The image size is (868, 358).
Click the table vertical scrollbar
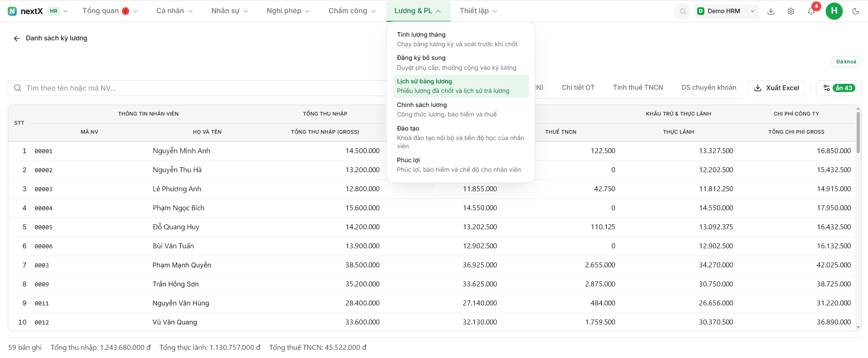coord(858,133)
